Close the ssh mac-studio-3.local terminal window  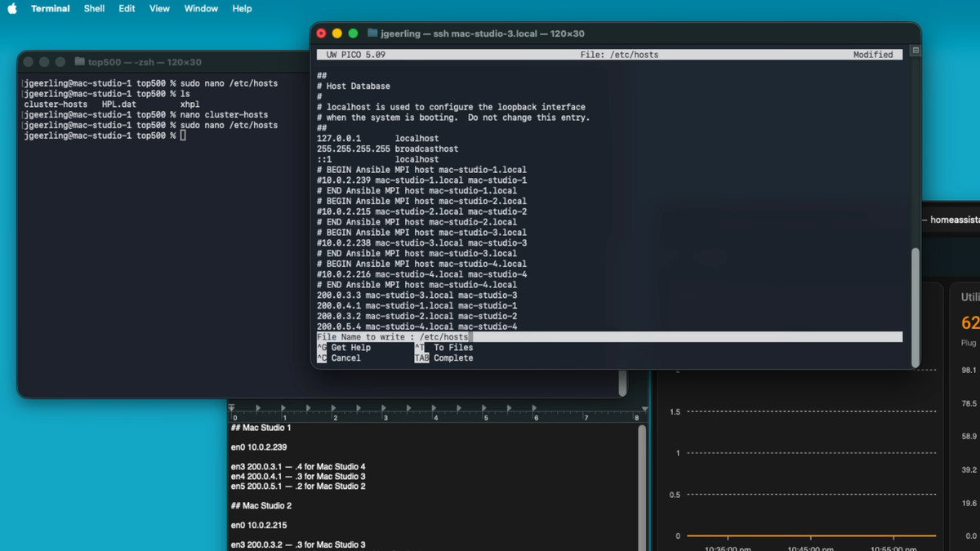[x=321, y=33]
